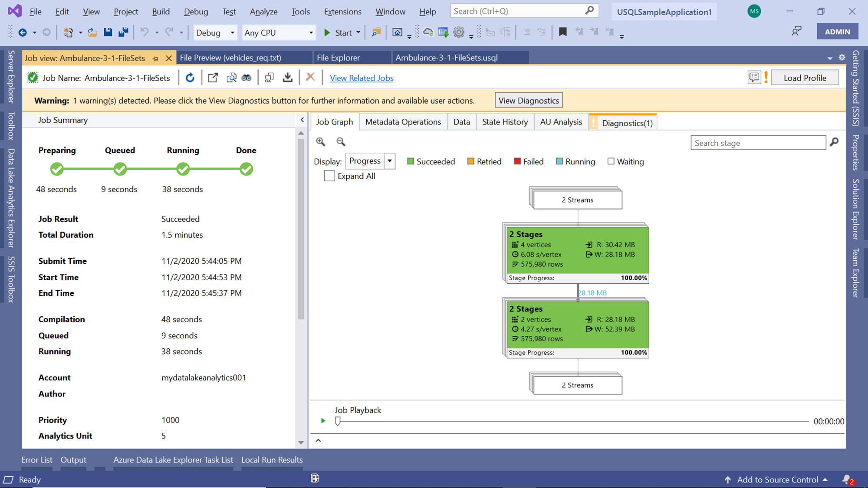Click the View Diagnostics button

(x=529, y=101)
